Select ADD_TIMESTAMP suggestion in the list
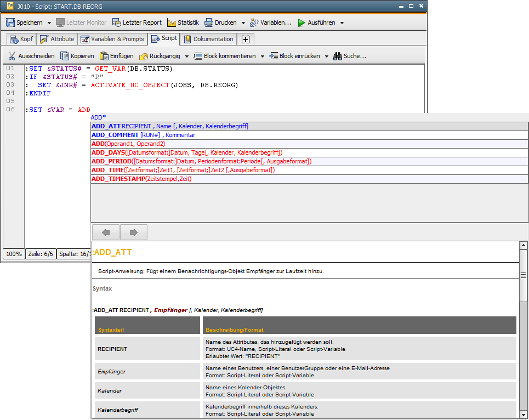 coord(141,179)
